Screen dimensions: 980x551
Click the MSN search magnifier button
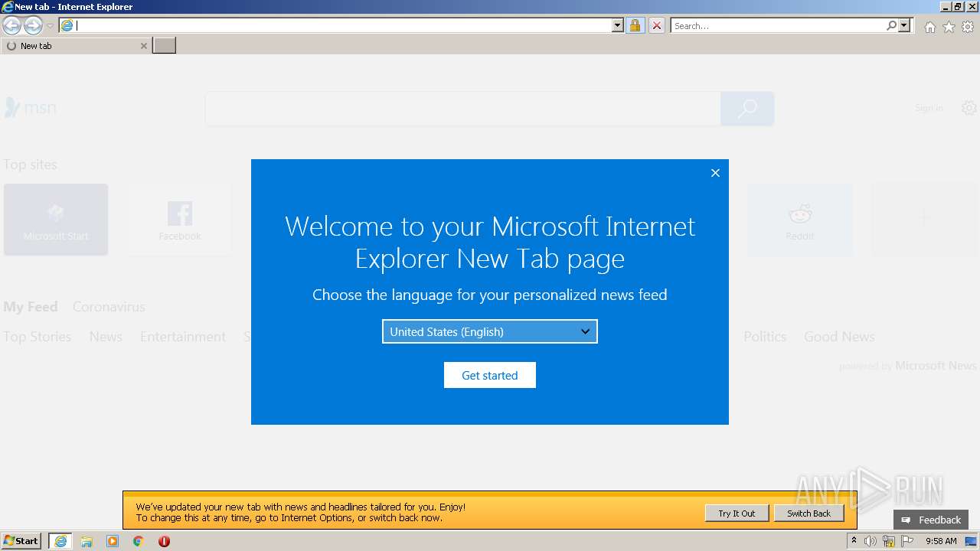(x=747, y=109)
